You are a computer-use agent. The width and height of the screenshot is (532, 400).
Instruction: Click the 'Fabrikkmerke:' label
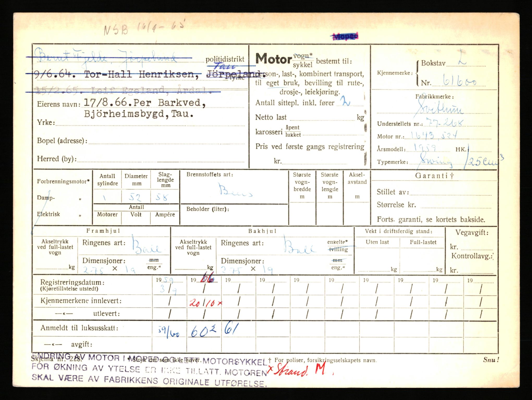click(x=435, y=97)
